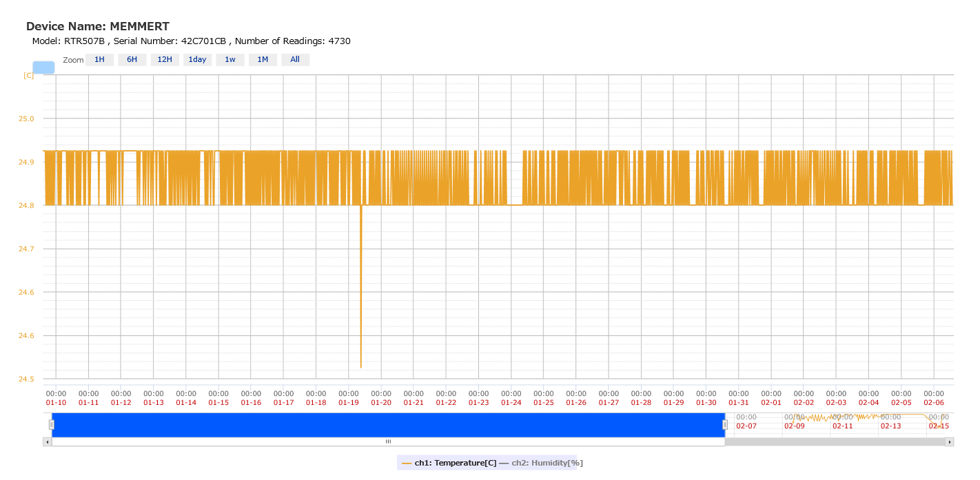The image size is (980, 480).
Task: Click the horizontal scrollbar thumb grip
Action: 388,441
